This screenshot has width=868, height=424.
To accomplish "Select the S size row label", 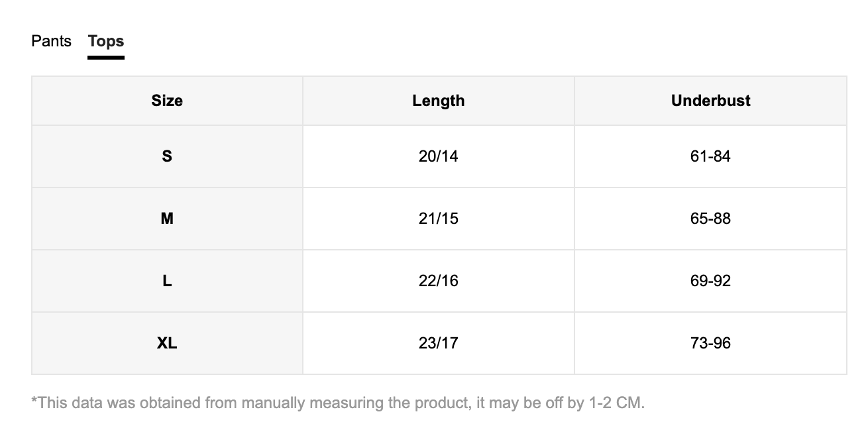I will [x=167, y=156].
